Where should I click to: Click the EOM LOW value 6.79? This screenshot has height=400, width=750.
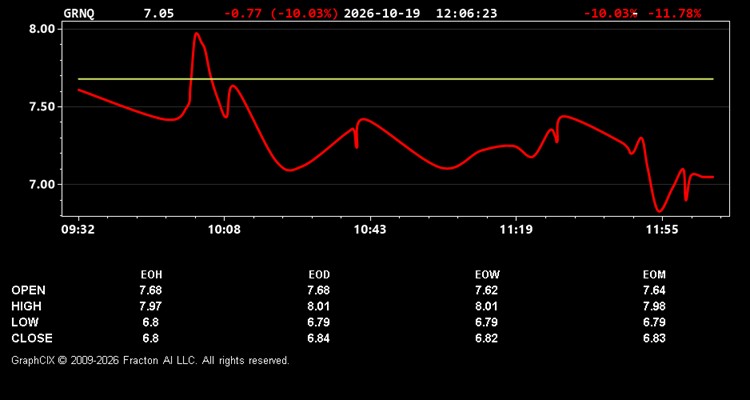click(x=654, y=322)
